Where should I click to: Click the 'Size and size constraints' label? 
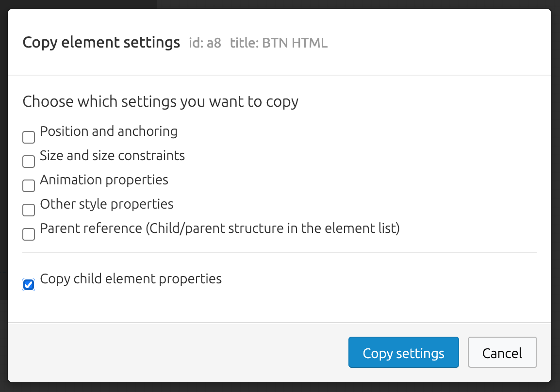[112, 156]
